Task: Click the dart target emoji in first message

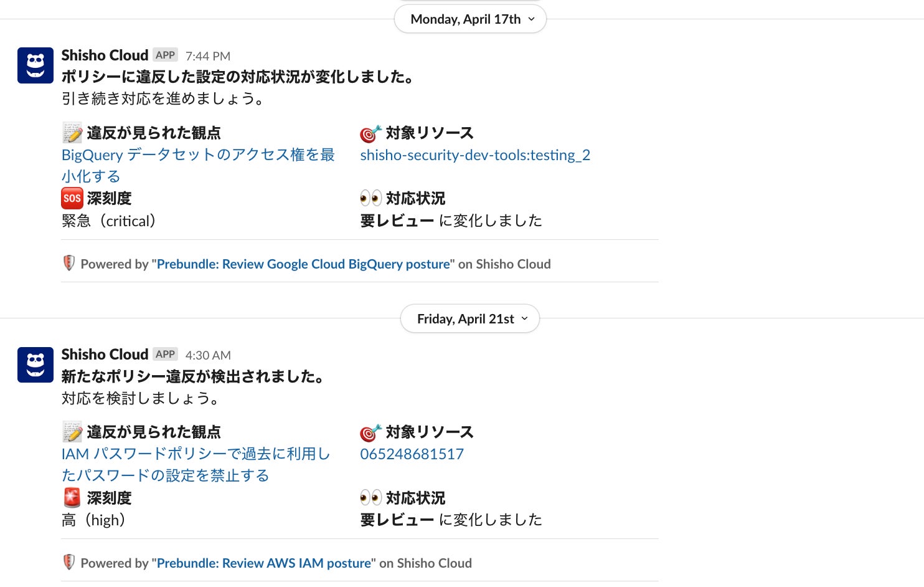Action: coord(370,133)
